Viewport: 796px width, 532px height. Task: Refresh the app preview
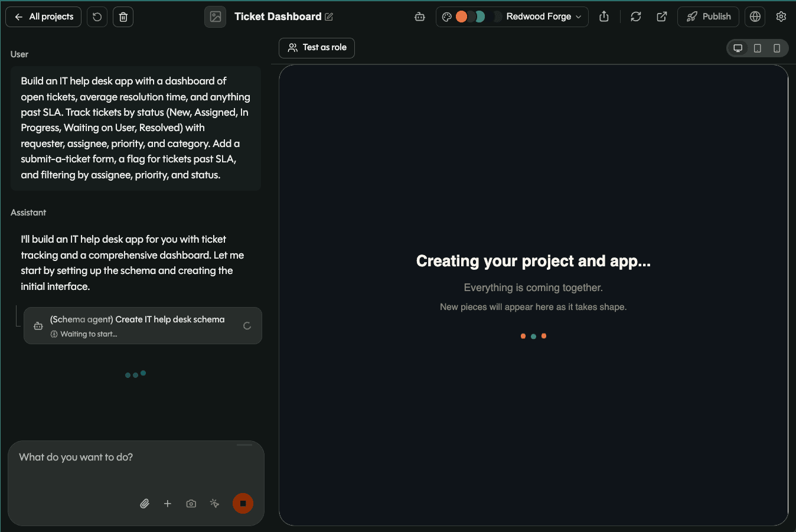pos(636,17)
